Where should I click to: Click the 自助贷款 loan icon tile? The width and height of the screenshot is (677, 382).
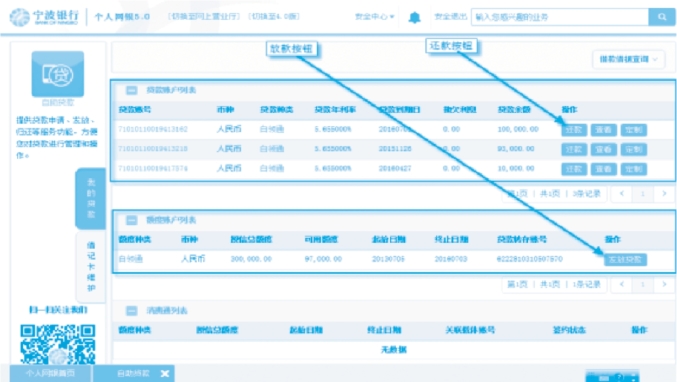[x=58, y=74]
